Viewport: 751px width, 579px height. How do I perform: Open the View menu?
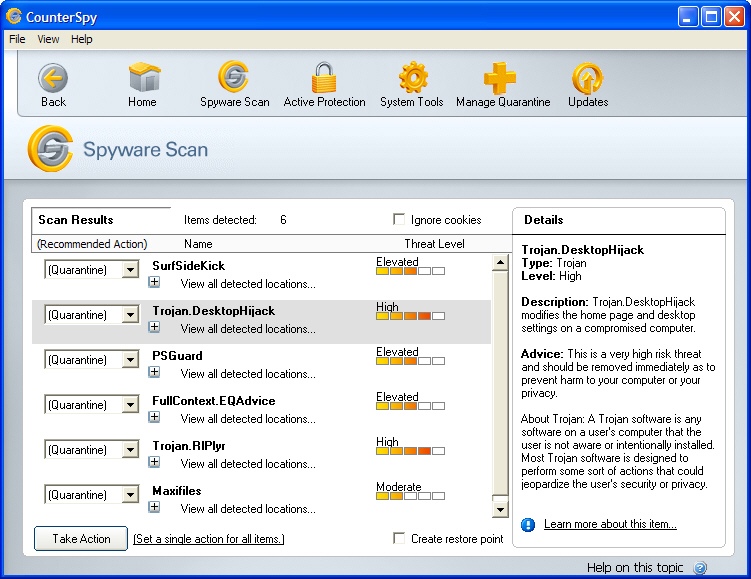pyautogui.click(x=48, y=39)
